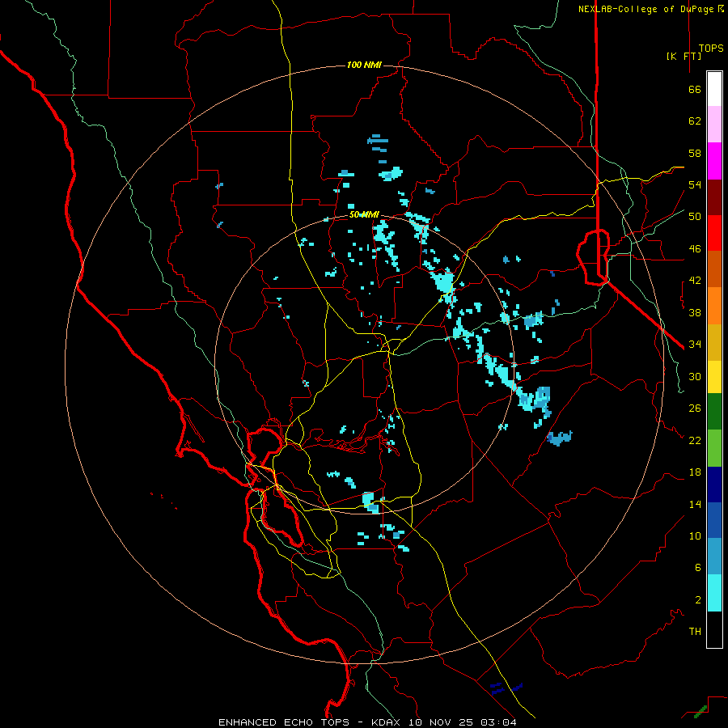Select the gold mustard legend swatch
Image resolution: width=728 pixels, height=728 pixels.
(x=714, y=341)
